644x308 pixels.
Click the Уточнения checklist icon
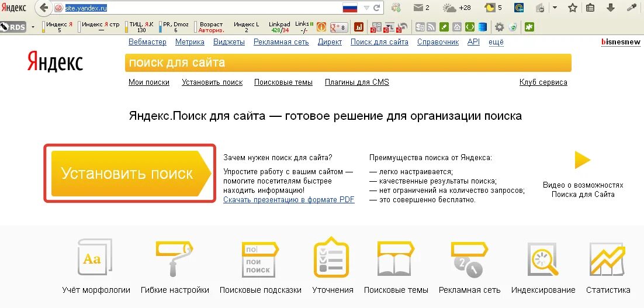[331, 258]
